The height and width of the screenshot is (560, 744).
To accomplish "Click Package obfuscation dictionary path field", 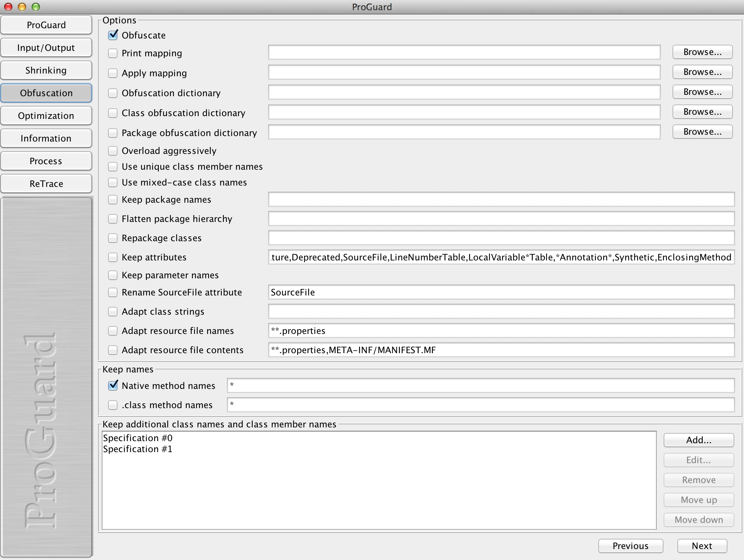I will [464, 132].
